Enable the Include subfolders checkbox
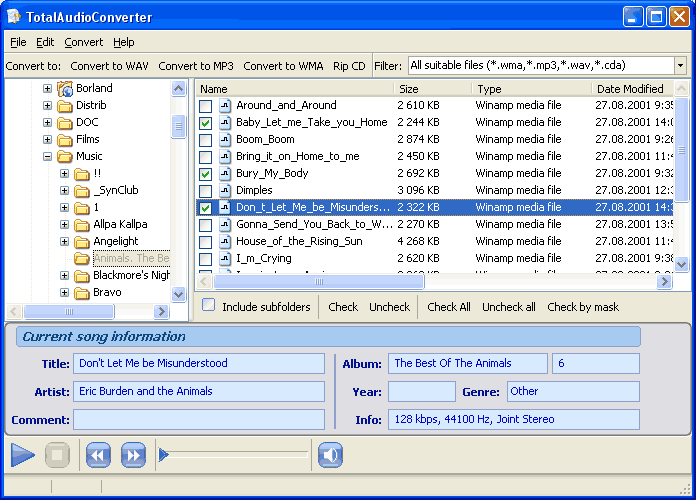The width and height of the screenshot is (696, 500). 209,306
